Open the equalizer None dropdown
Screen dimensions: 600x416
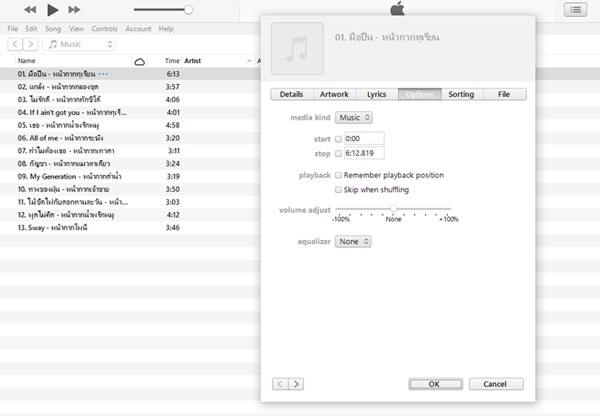tap(353, 241)
